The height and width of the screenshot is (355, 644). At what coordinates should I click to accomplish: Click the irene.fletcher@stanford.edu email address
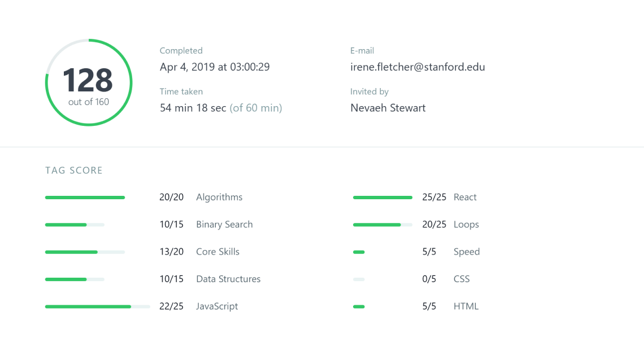[x=417, y=67]
